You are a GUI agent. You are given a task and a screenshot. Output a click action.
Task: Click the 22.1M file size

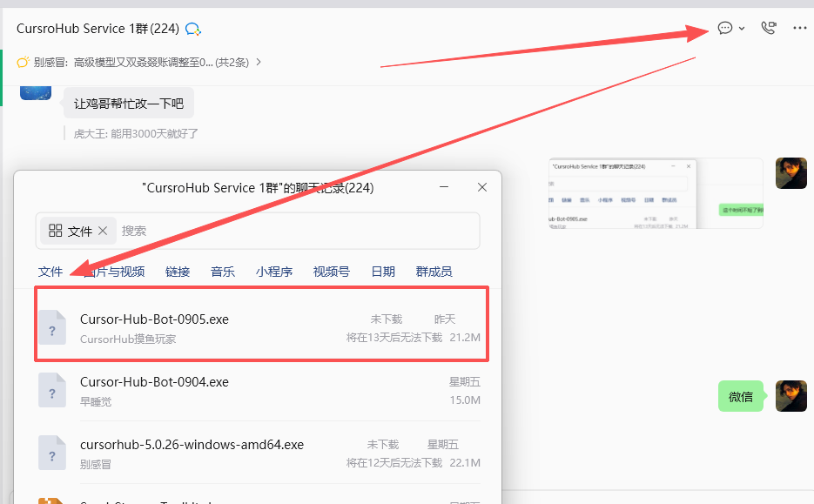pos(465,462)
